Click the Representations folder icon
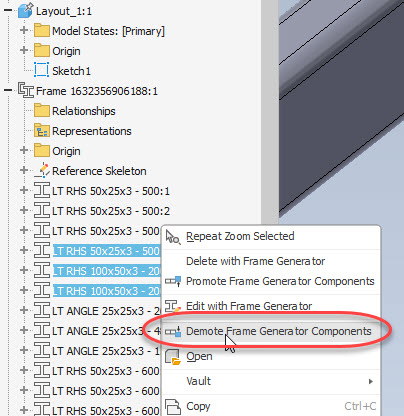The image size is (404, 416). click(x=42, y=130)
